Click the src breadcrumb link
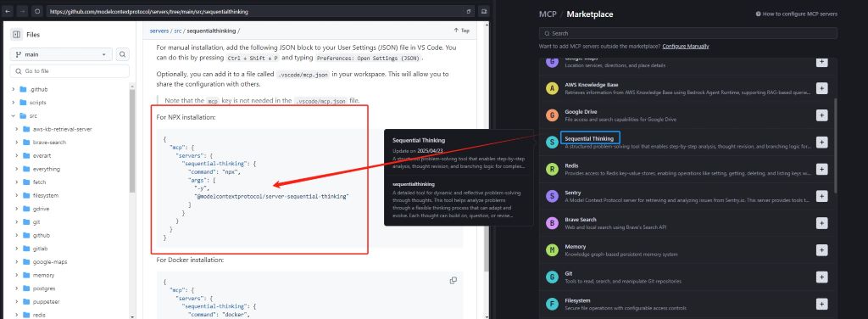The image size is (868, 319). pos(178,31)
